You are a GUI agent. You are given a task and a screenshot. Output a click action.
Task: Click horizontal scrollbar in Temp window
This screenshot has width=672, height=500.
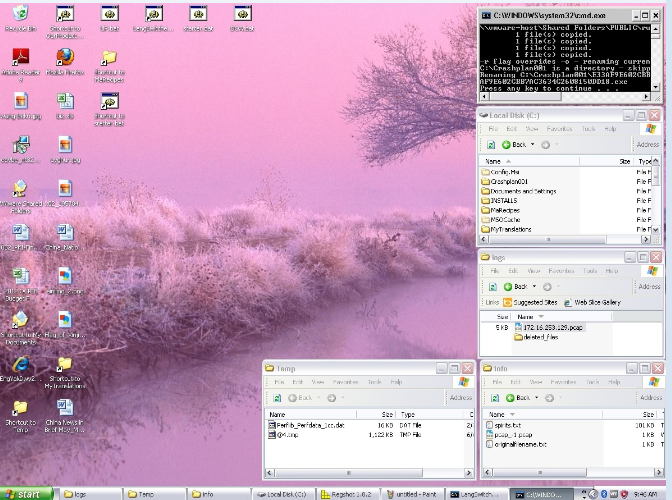[x=349, y=473]
